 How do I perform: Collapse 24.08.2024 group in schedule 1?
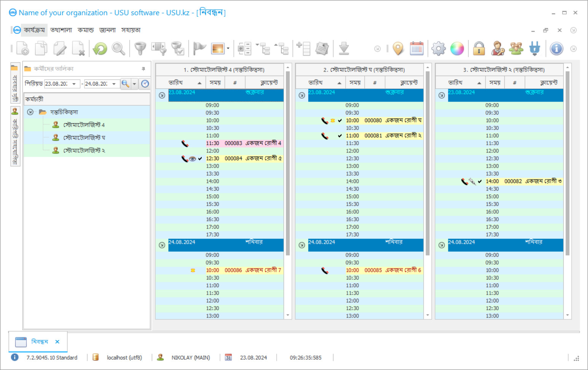tap(162, 245)
